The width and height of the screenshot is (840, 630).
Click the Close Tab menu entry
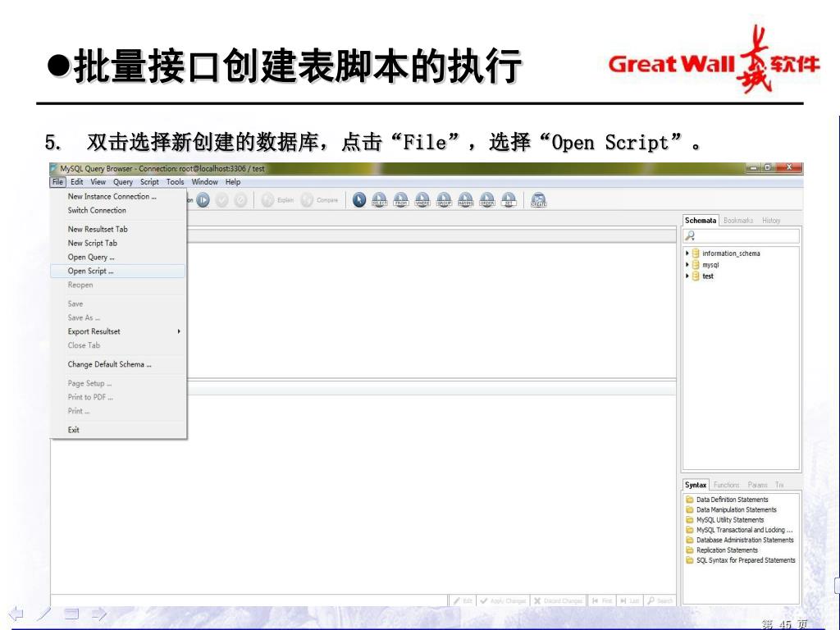118,345
